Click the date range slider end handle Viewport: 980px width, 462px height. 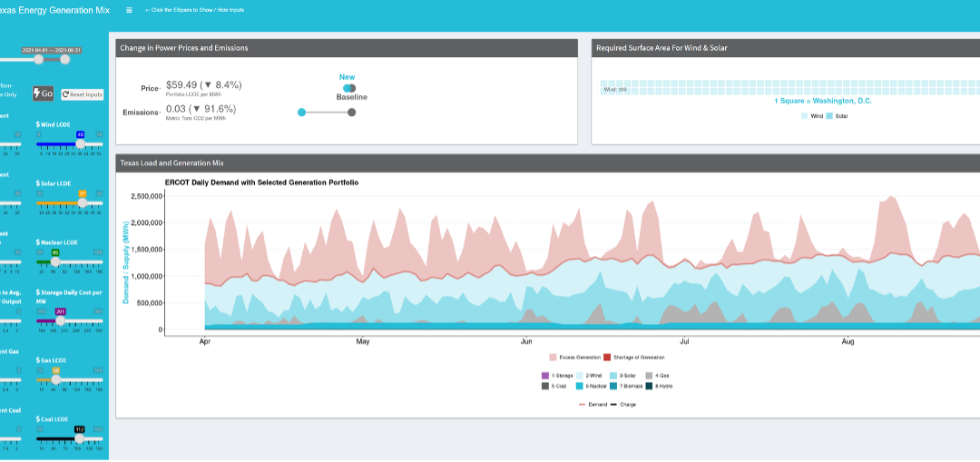[x=65, y=59]
